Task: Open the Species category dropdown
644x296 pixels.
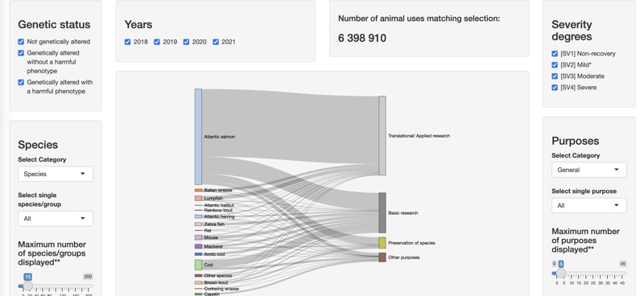Action: [56, 174]
